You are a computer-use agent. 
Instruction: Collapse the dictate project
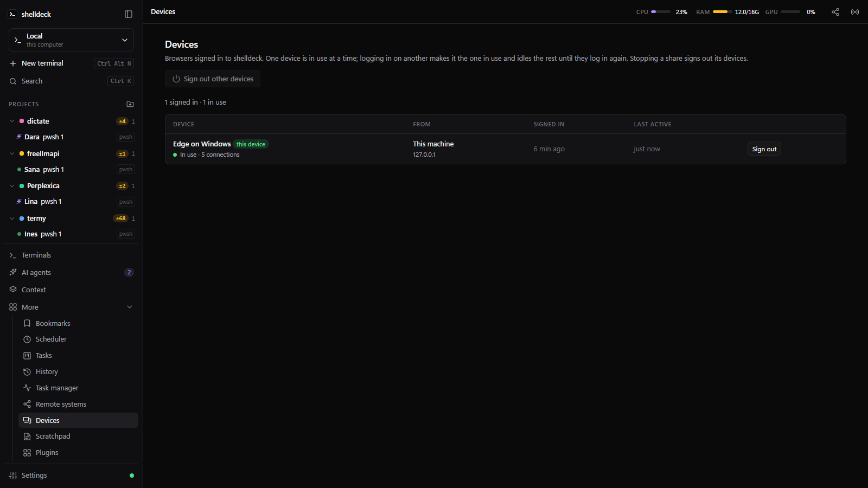[x=12, y=121]
